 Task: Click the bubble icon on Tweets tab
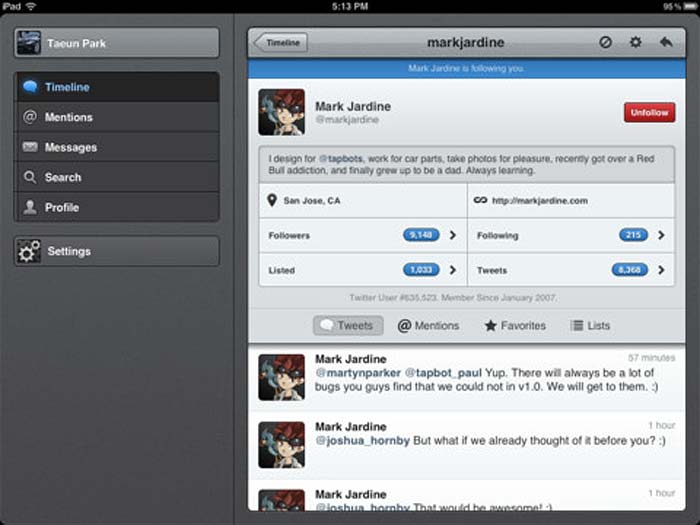pos(327,325)
